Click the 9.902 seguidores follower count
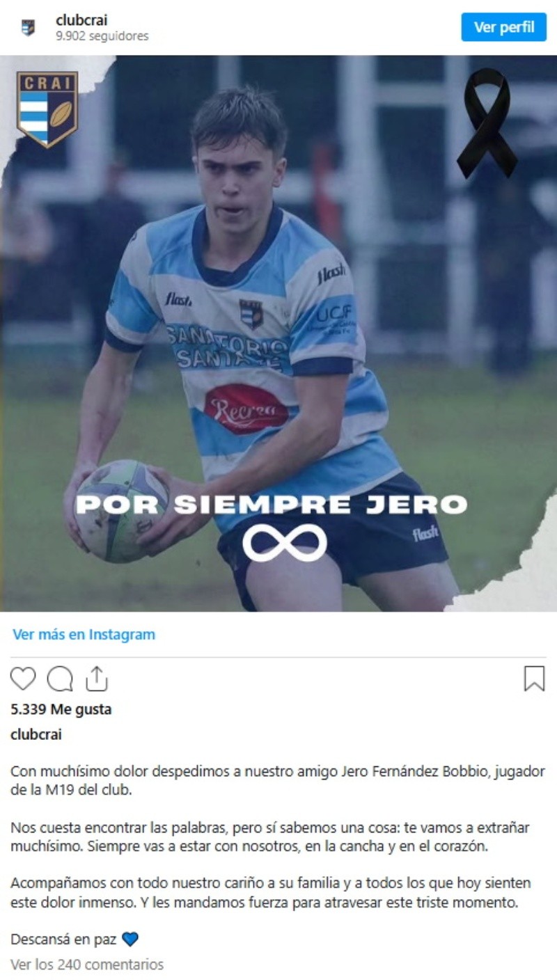The width and height of the screenshot is (557, 980). click(x=102, y=36)
